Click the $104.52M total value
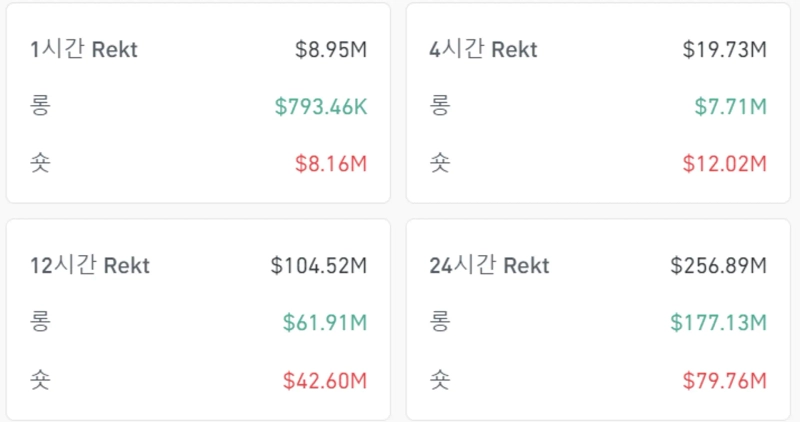Screen dimensions: 800x422 [319, 266]
